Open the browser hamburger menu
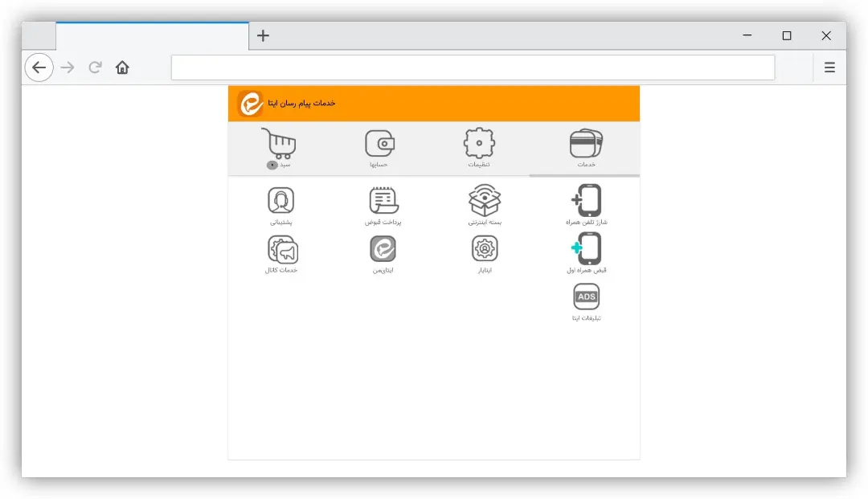 [829, 67]
